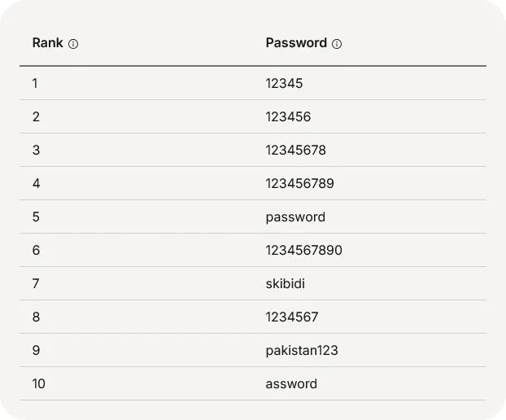Select the password cell "12345"

[x=284, y=83]
